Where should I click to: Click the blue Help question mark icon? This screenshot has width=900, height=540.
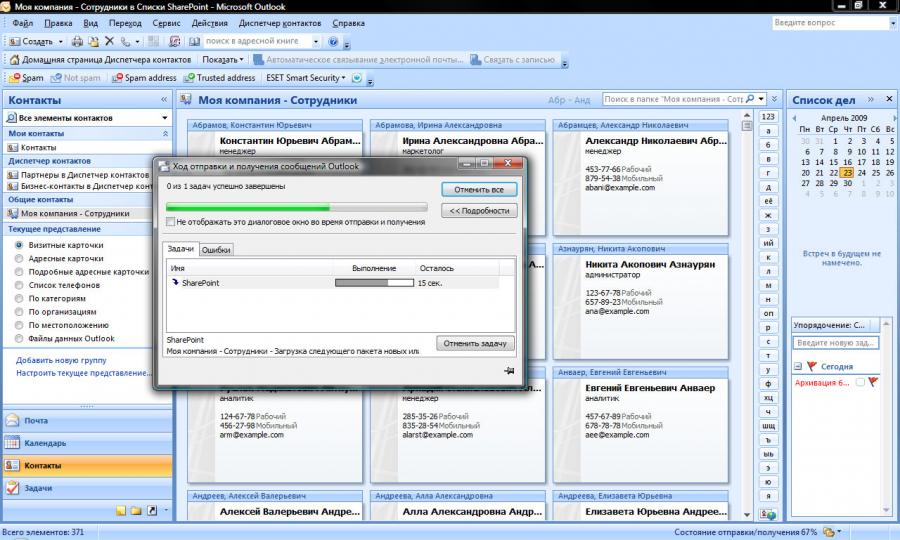[x=333, y=41]
